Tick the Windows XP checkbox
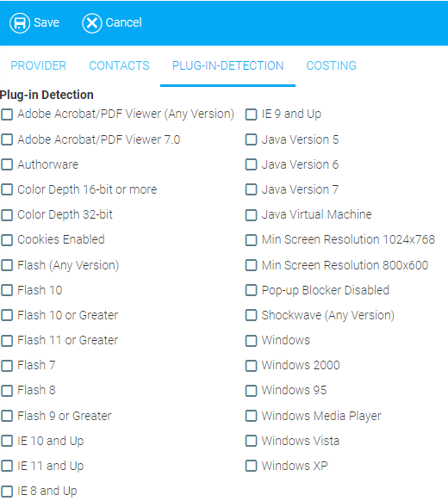 pyautogui.click(x=251, y=466)
